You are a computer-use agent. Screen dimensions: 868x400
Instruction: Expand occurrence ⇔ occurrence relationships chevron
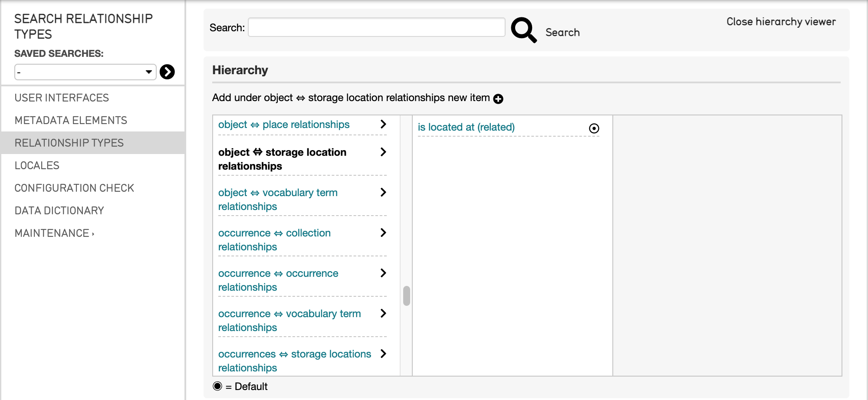(383, 273)
